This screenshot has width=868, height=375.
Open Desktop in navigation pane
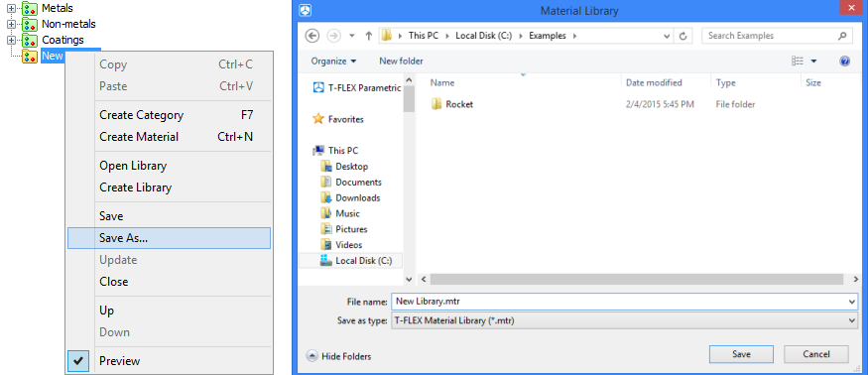(344, 167)
